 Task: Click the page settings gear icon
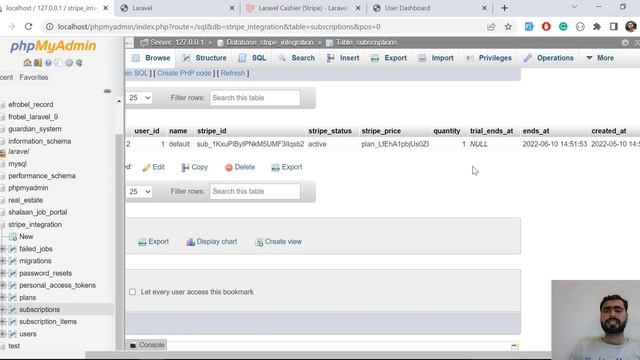(625, 42)
